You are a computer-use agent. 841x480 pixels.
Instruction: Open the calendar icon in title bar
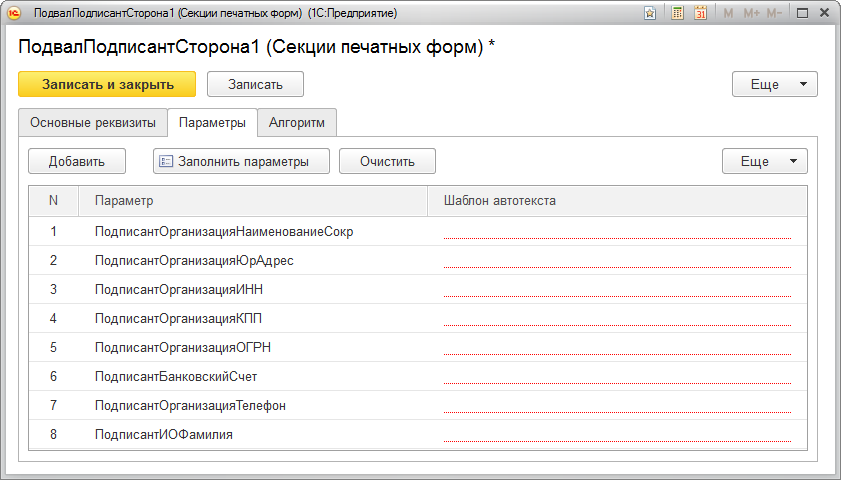click(x=701, y=14)
